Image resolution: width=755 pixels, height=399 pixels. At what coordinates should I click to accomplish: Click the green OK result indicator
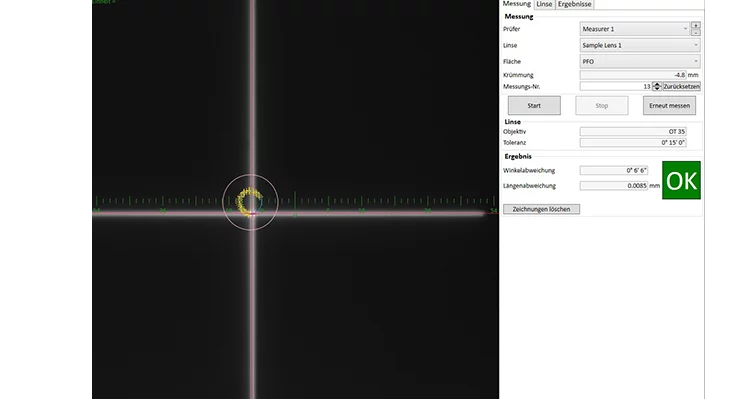681,180
